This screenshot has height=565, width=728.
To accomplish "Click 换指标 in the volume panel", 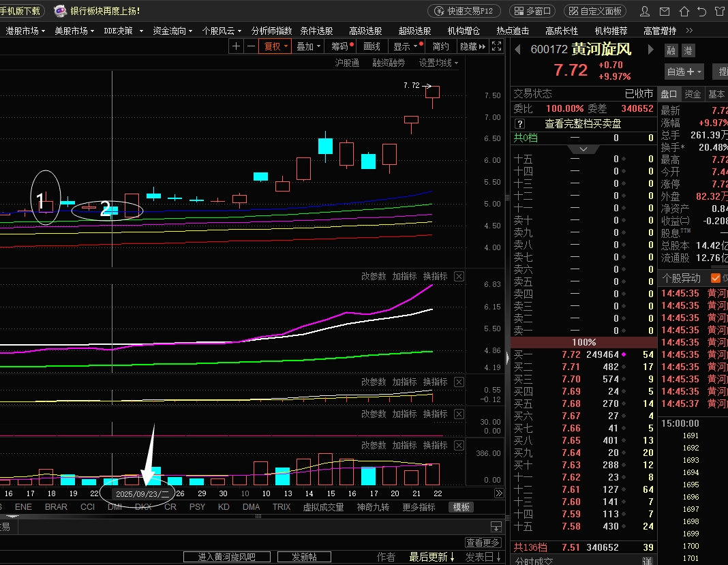I will click(435, 445).
